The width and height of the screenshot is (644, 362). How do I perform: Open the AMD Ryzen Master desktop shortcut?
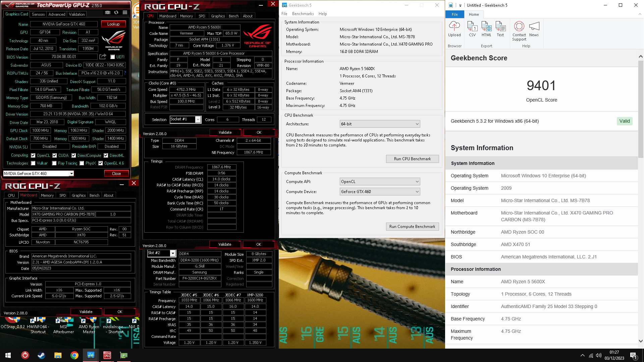click(x=89, y=325)
